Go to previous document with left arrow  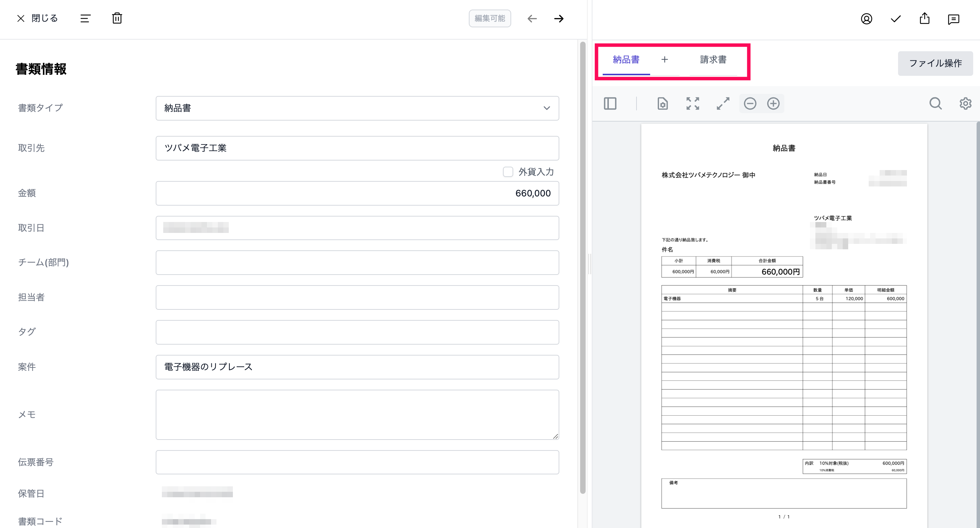[x=532, y=18]
